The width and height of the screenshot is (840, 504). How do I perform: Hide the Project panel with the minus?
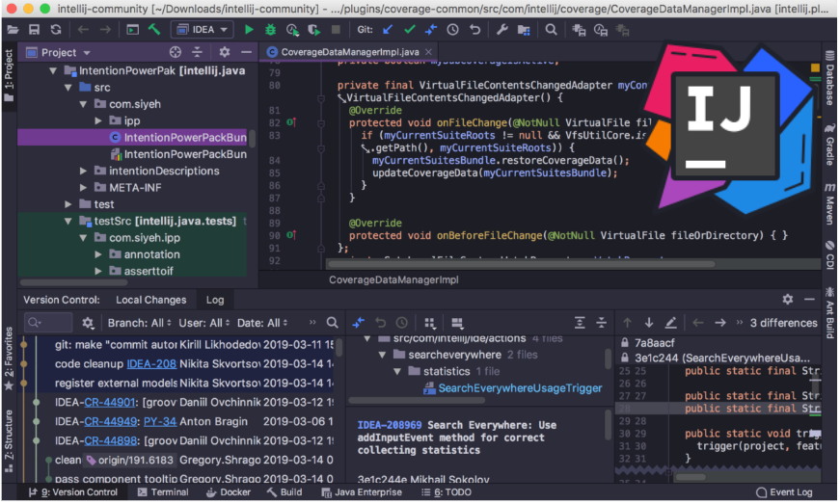(246, 52)
